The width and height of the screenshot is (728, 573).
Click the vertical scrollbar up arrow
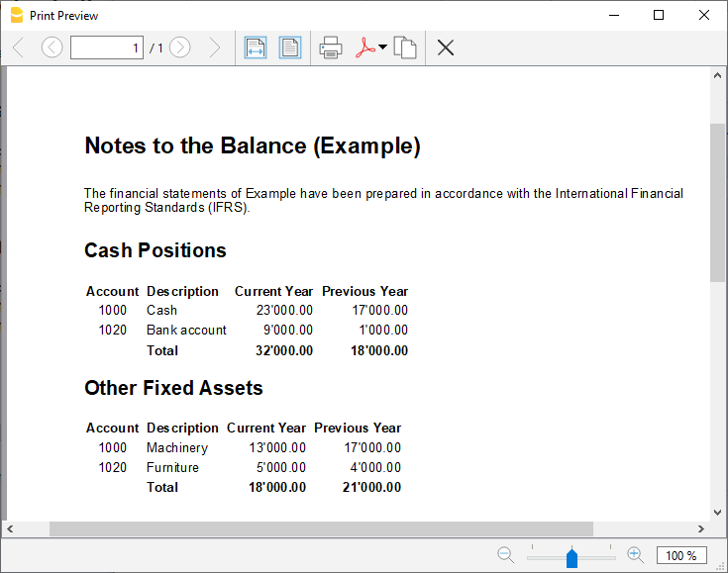[x=718, y=75]
